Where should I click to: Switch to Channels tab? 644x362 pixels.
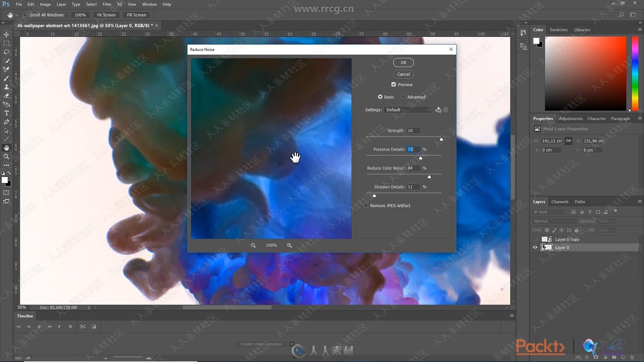click(x=559, y=201)
